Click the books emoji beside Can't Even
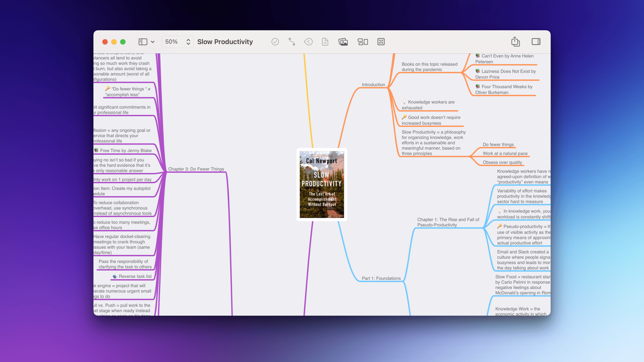Screen dimensions: 644x362 coord(478,56)
